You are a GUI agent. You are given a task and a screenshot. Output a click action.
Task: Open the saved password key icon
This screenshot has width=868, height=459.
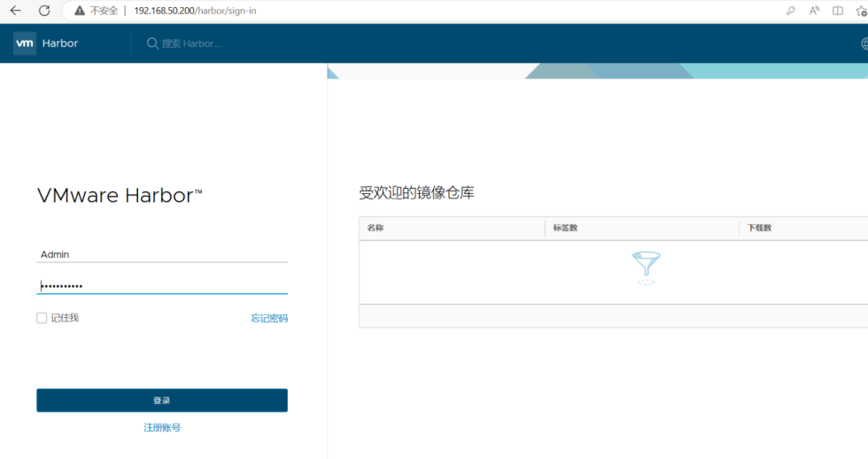coord(790,11)
